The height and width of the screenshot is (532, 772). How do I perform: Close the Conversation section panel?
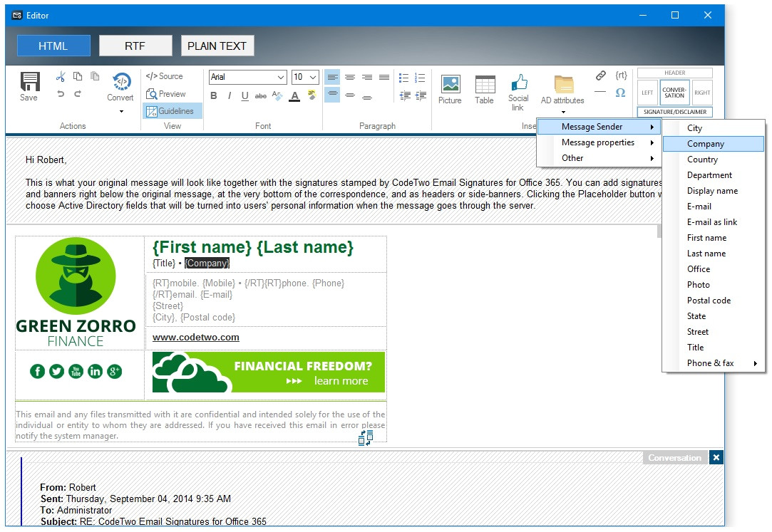716,457
